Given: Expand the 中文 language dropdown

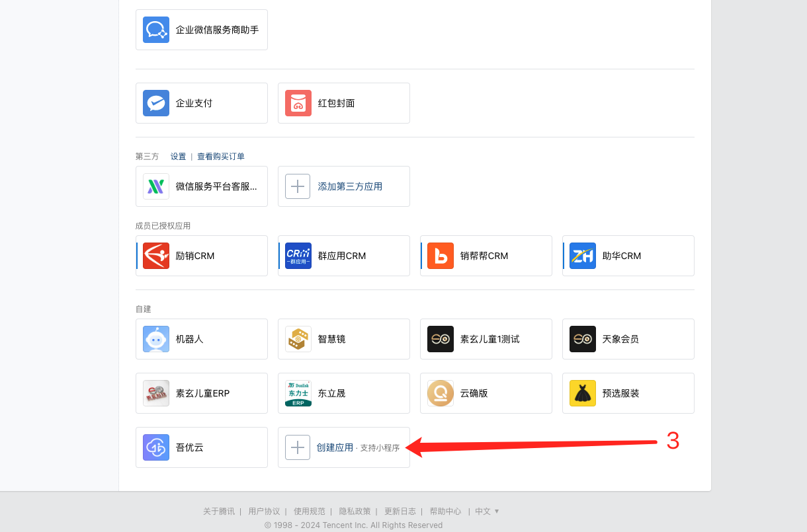Looking at the screenshot, I should 487,511.
